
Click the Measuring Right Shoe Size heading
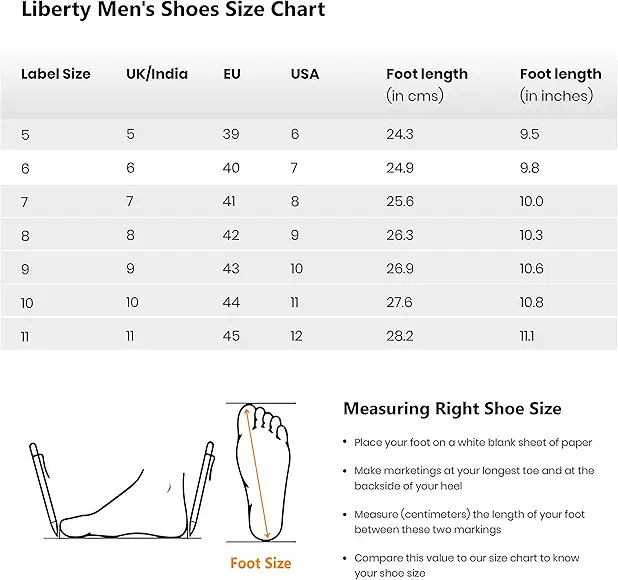(452, 408)
